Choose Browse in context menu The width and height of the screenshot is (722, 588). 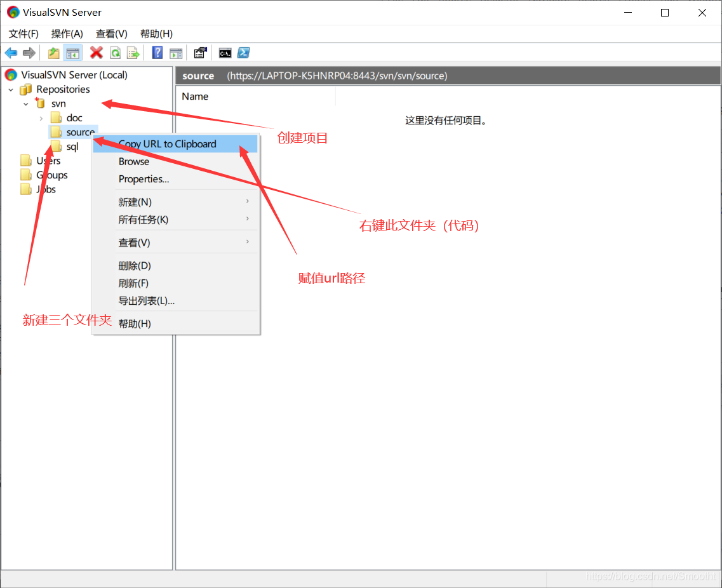pyautogui.click(x=175, y=161)
